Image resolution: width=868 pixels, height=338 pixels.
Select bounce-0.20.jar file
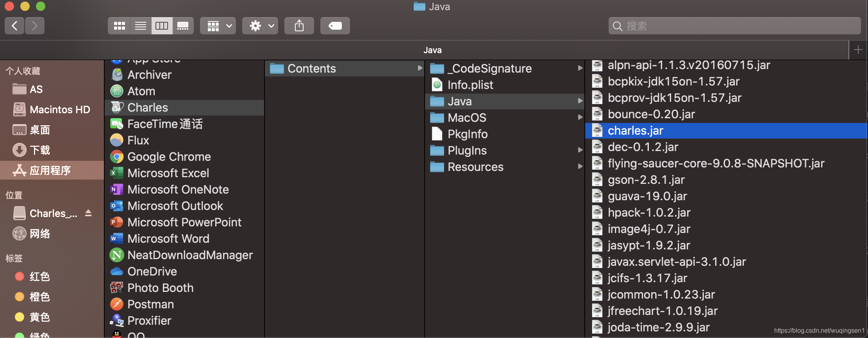(726, 114)
